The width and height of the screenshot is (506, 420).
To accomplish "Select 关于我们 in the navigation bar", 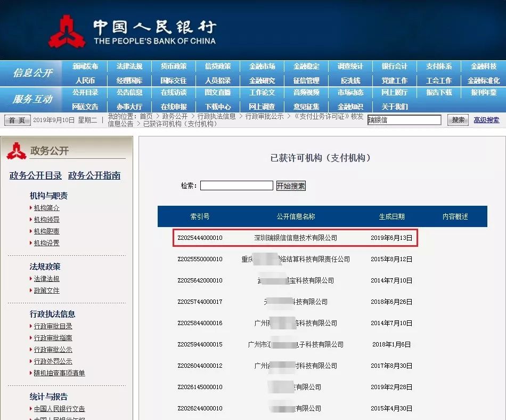I will (x=395, y=107).
